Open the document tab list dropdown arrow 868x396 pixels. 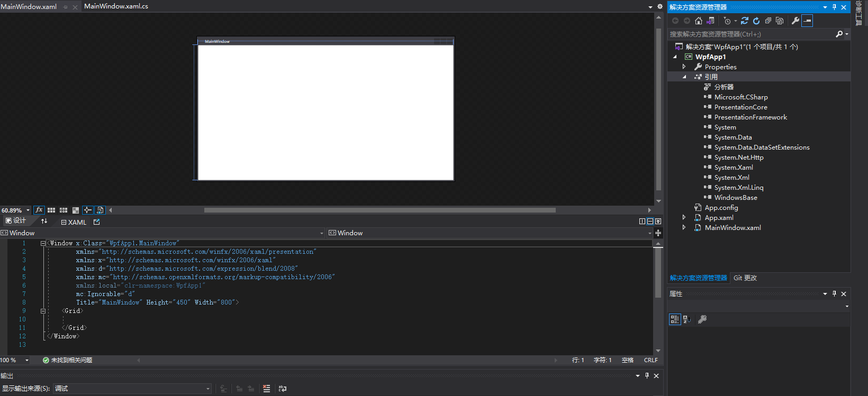[x=650, y=7]
